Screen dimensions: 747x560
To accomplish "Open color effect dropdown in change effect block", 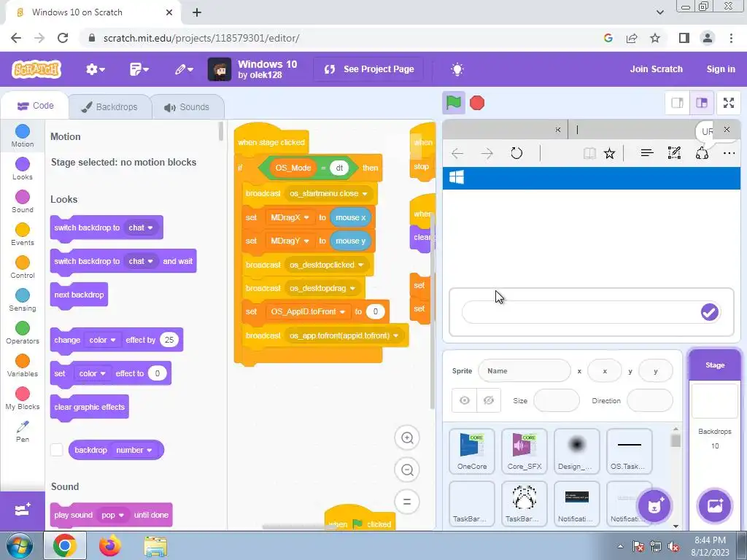I will coord(102,340).
